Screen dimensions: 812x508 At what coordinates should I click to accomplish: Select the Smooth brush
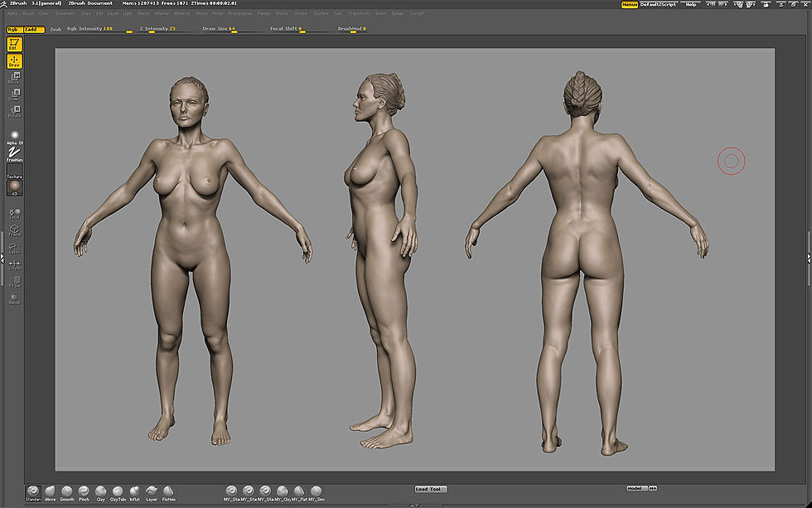(x=68, y=492)
